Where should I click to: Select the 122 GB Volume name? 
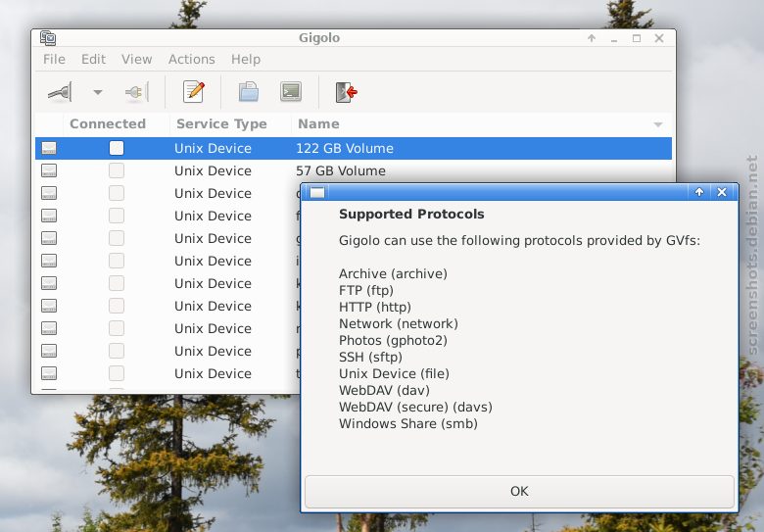click(345, 148)
